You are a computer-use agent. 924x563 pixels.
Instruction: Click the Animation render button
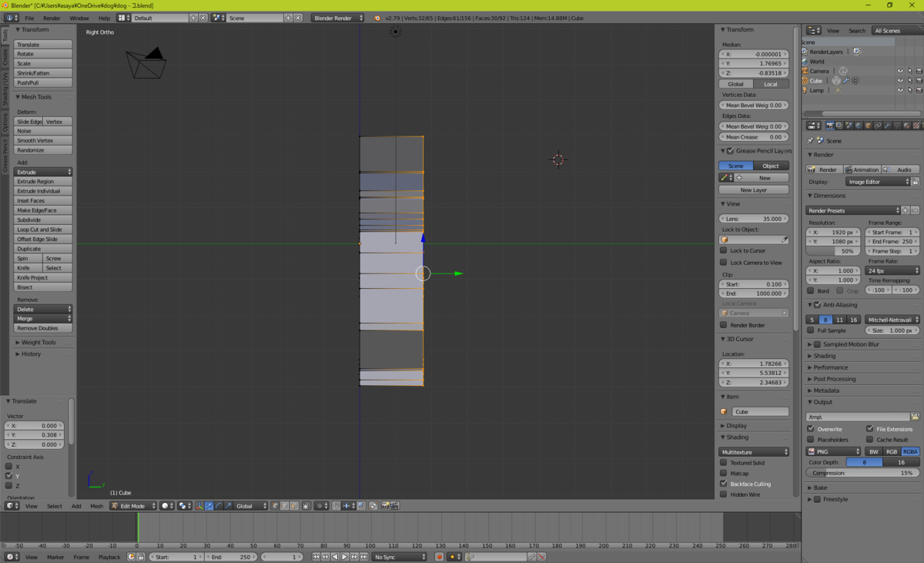pyautogui.click(x=862, y=169)
